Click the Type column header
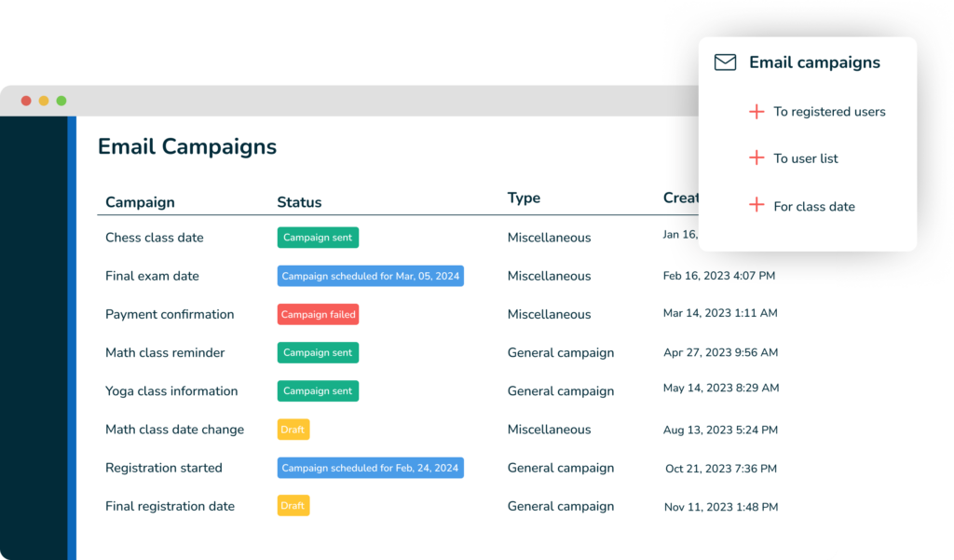This screenshot has height=560, width=954. pyautogui.click(x=524, y=198)
